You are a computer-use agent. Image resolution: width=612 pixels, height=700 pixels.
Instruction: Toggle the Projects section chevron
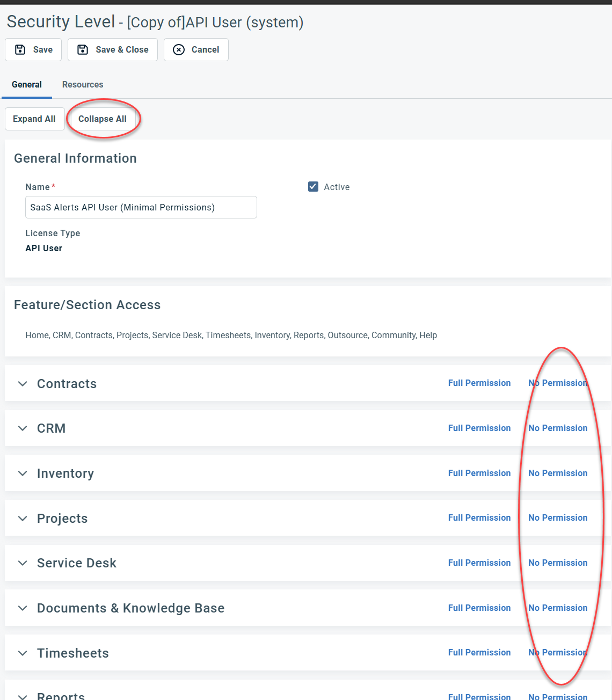click(23, 519)
